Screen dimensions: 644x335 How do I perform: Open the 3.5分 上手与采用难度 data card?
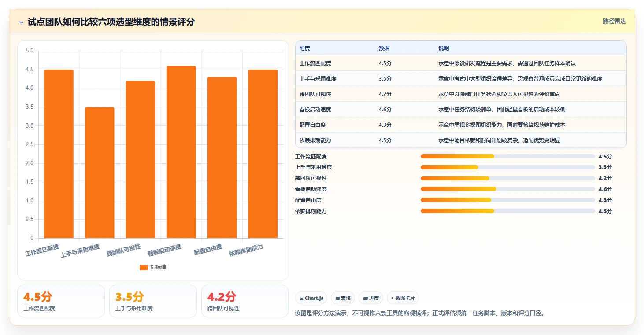153,301
